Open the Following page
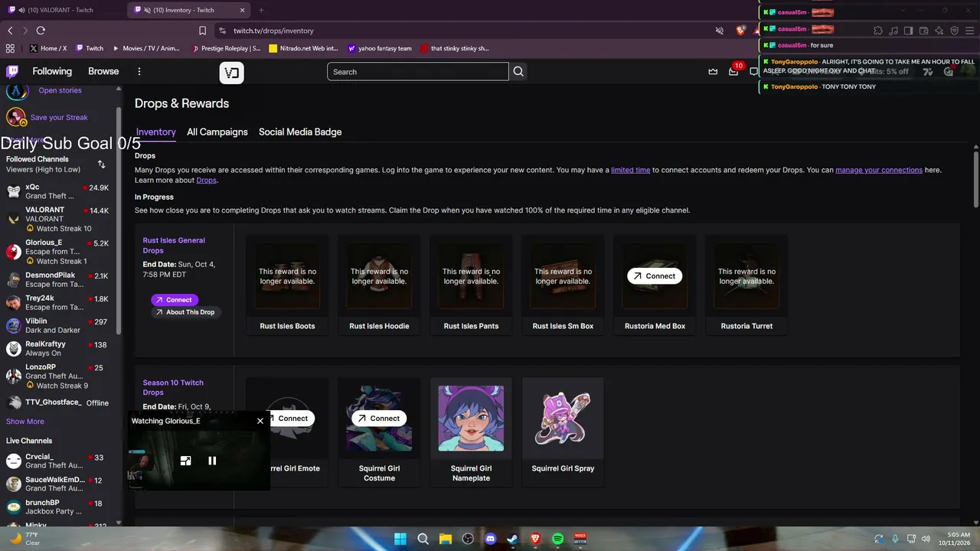 pos(52,71)
